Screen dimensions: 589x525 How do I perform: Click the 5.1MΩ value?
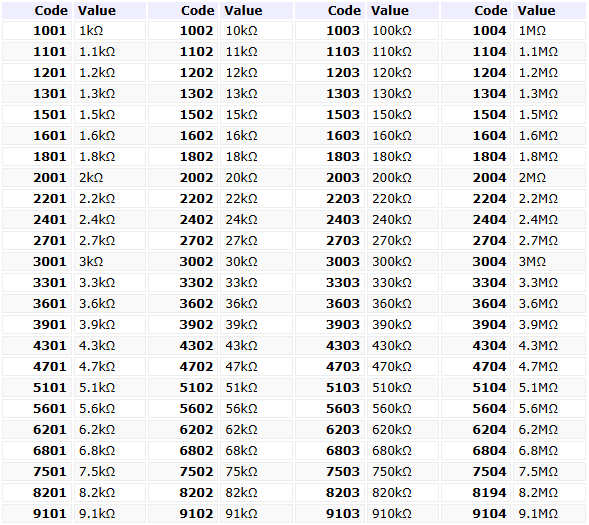pyautogui.click(x=550, y=388)
